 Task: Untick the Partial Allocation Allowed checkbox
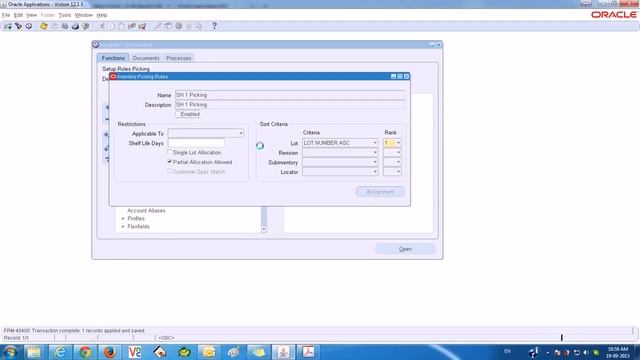click(170, 162)
